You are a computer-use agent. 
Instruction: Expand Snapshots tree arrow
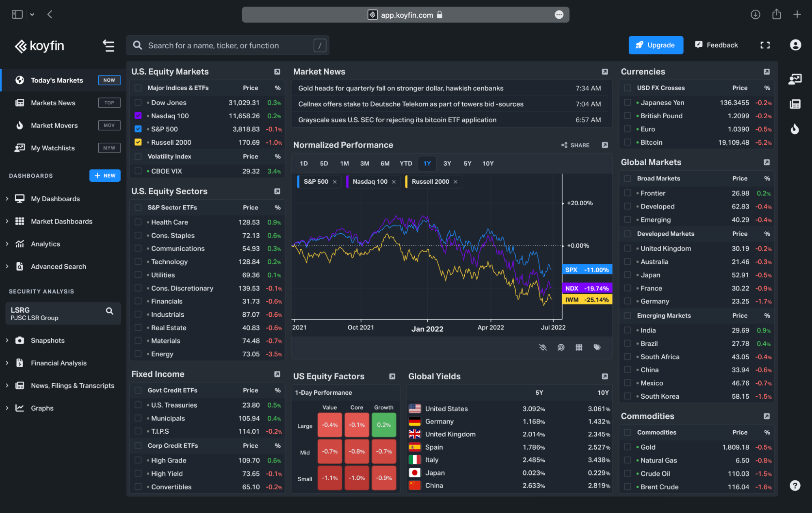[x=7, y=341]
